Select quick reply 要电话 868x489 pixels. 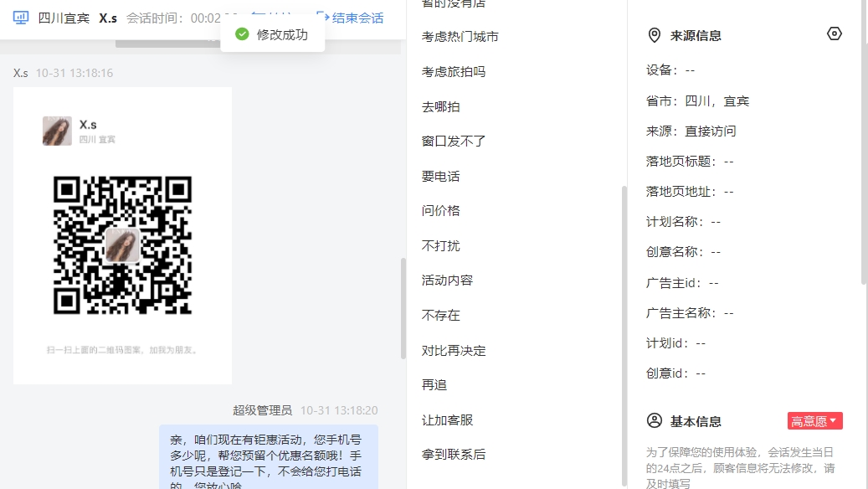440,176
